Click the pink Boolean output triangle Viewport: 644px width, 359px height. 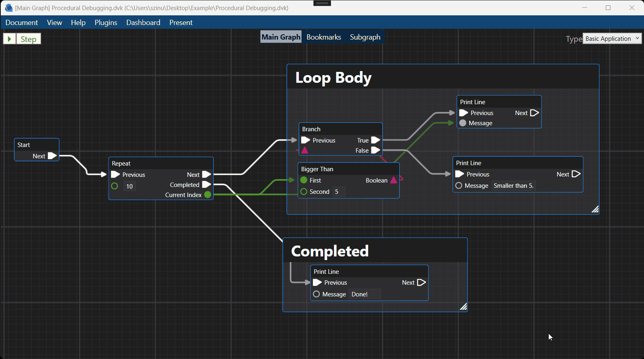[394, 180]
